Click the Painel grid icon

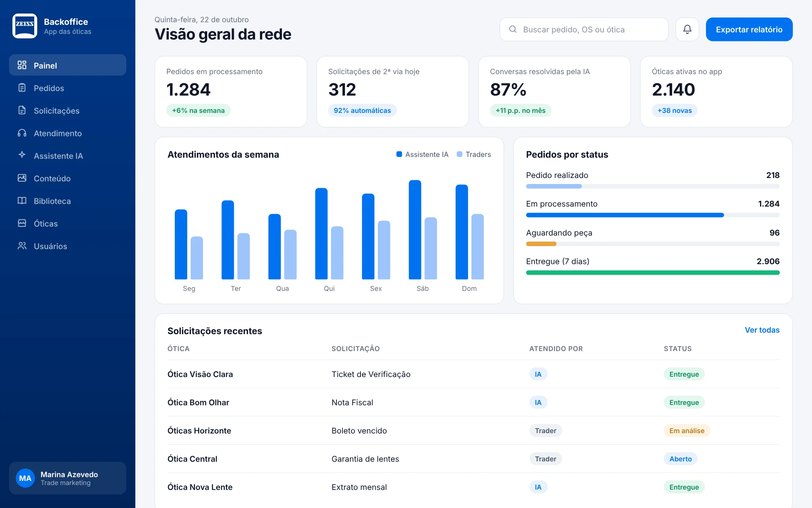pos(22,65)
